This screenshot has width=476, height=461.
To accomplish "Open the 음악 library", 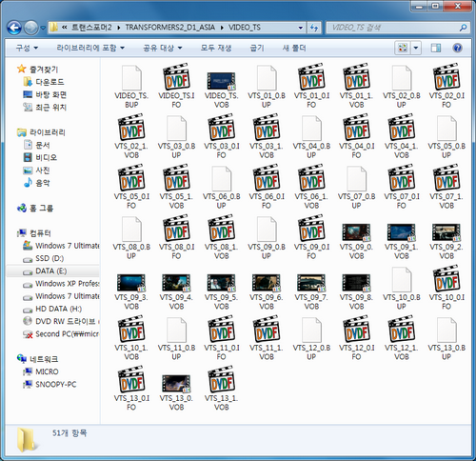I will 43,183.
